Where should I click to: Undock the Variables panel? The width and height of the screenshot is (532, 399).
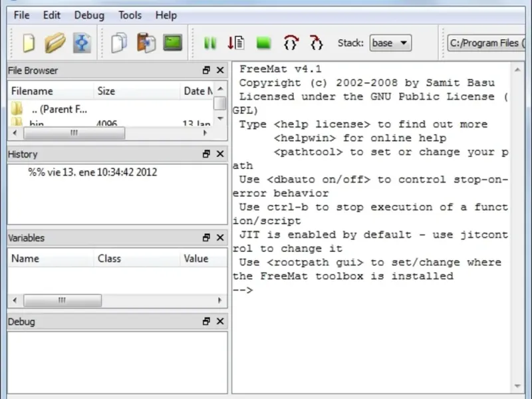(206, 237)
